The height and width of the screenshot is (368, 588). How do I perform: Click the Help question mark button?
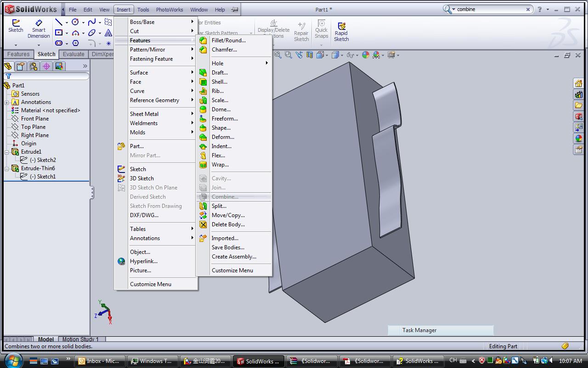pos(539,9)
